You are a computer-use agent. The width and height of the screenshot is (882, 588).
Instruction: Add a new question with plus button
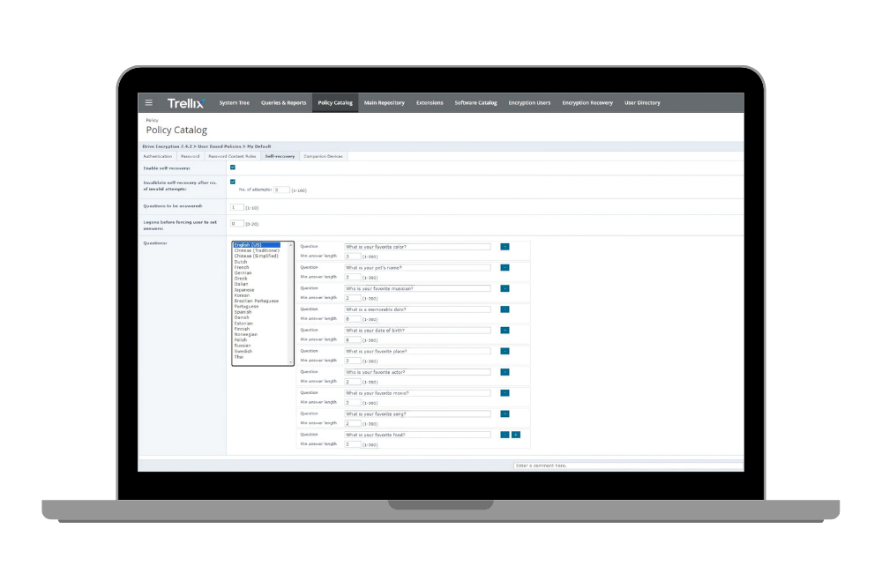click(516, 435)
